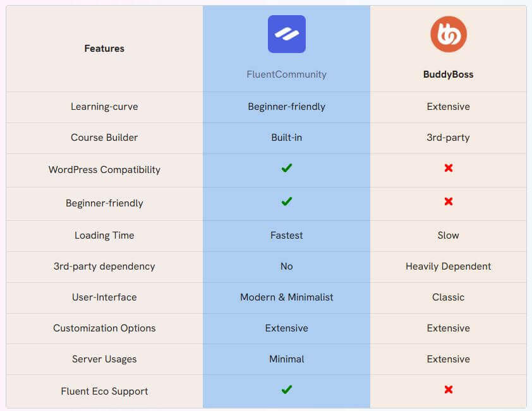
Task: Click the Minimal cell for Server Usages
Action: (287, 359)
